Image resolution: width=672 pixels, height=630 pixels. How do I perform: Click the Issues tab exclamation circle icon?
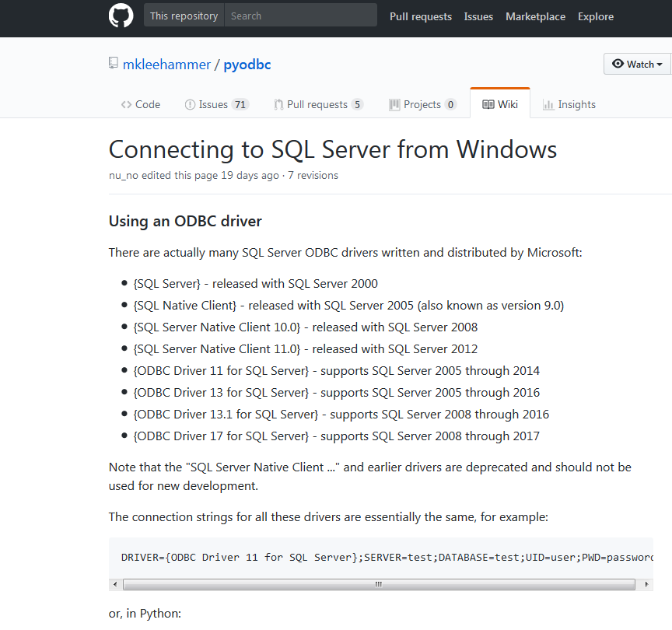tap(190, 104)
